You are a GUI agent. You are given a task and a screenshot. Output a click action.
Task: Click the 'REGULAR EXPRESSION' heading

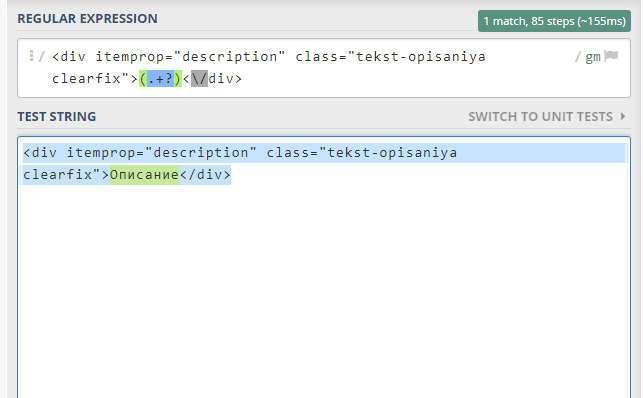[x=87, y=19]
